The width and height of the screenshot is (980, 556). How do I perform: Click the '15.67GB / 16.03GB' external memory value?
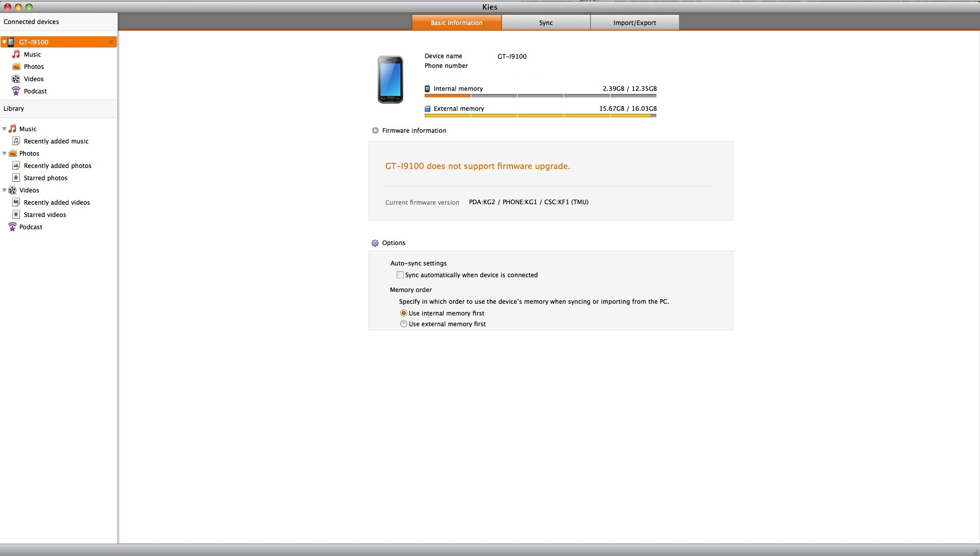(x=628, y=109)
